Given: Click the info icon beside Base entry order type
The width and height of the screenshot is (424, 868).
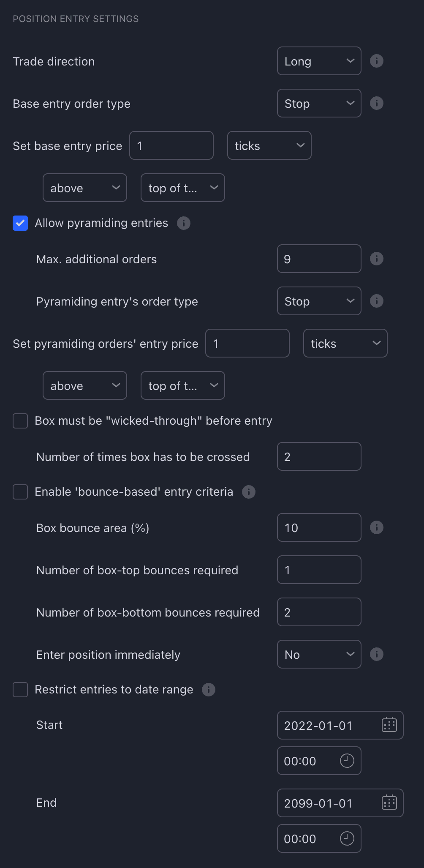Looking at the screenshot, I should coord(376,103).
